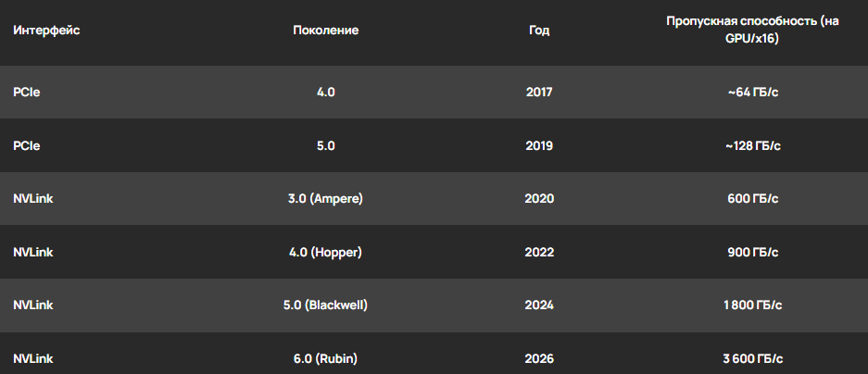Viewport: 868px width, 374px height.
Task: Click the Пропускная способность column header
Action: [752, 30]
